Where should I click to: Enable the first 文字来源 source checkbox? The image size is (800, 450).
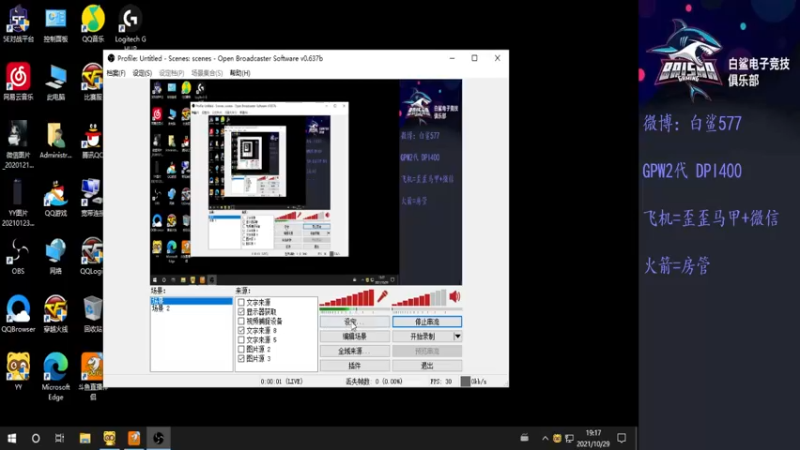tap(241, 303)
